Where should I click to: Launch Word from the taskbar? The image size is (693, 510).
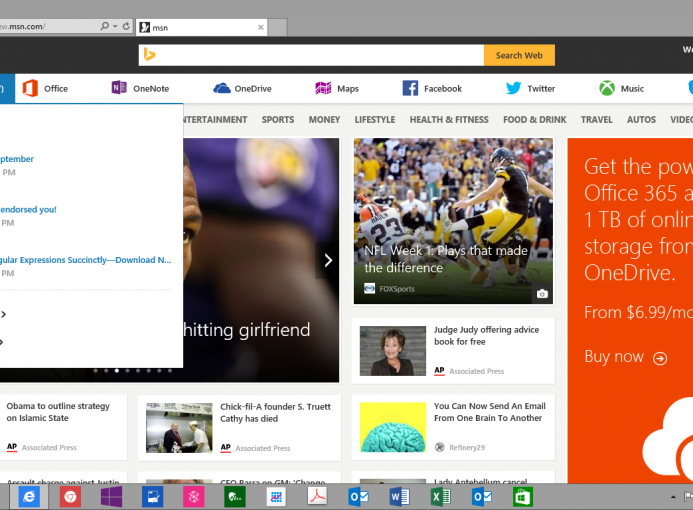(x=400, y=497)
